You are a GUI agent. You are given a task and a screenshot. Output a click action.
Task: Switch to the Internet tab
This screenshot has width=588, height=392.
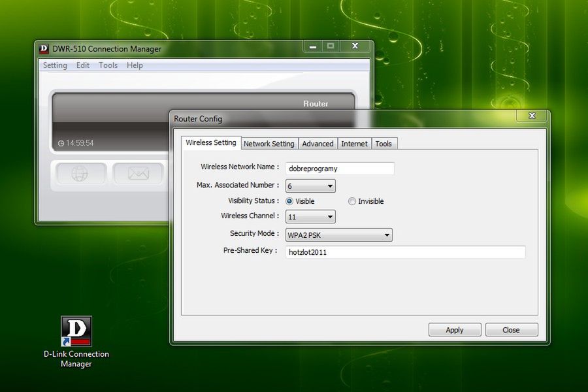pyautogui.click(x=354, y=144)
